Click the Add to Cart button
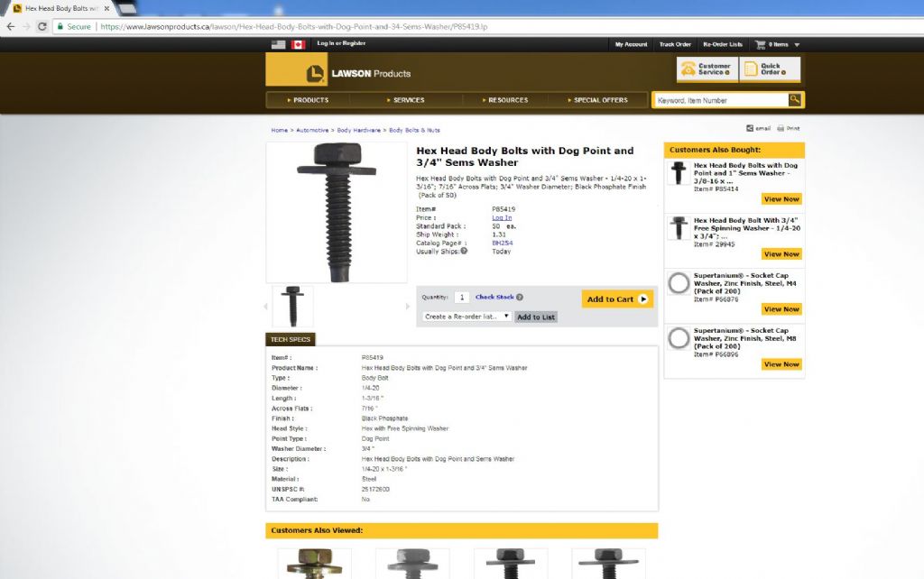The image size is (924, 579). 617,299
